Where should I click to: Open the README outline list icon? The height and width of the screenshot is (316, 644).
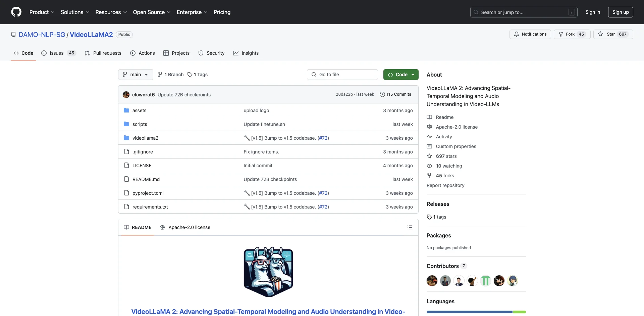click(410, 227)
